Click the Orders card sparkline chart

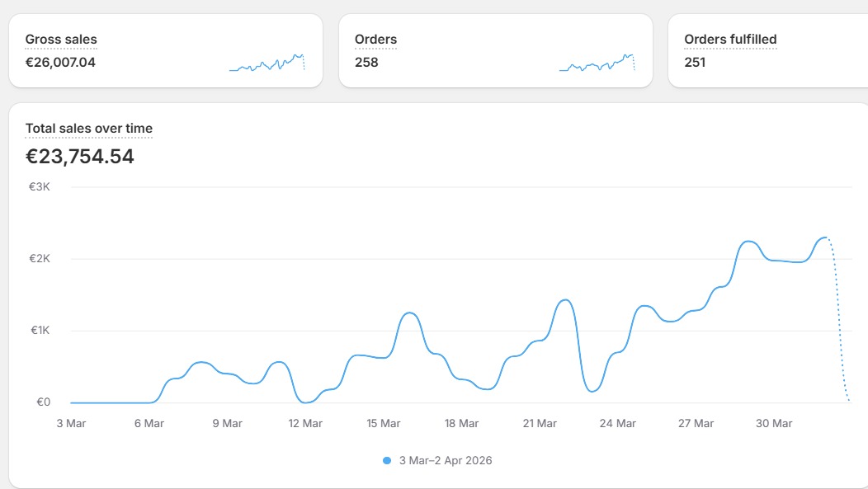click(x=597, y=63)
